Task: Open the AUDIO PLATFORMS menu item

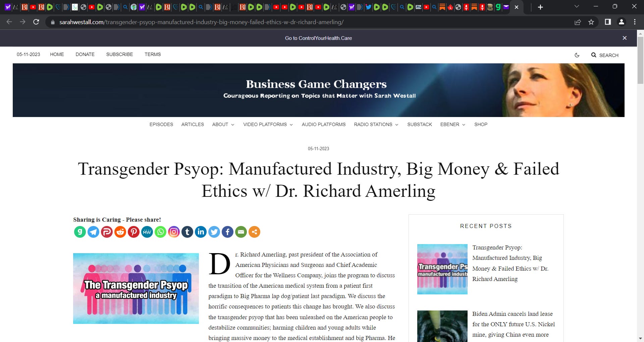Action: 324,124
